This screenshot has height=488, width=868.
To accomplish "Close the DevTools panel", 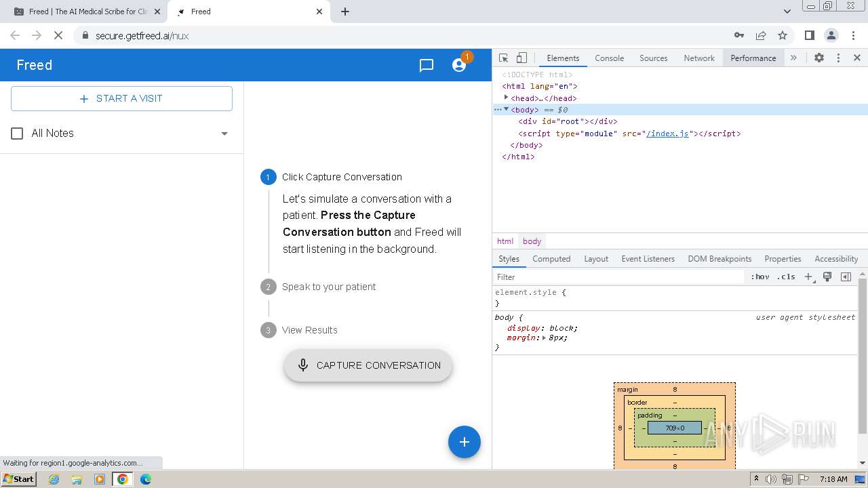I will click(x=857, y=58).
